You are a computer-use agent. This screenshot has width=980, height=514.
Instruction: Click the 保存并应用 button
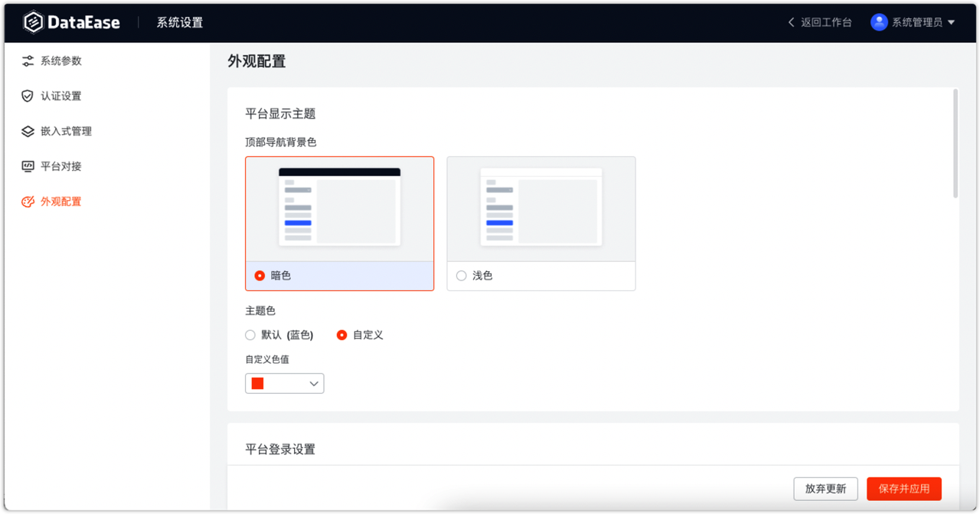tap(903, 488)
